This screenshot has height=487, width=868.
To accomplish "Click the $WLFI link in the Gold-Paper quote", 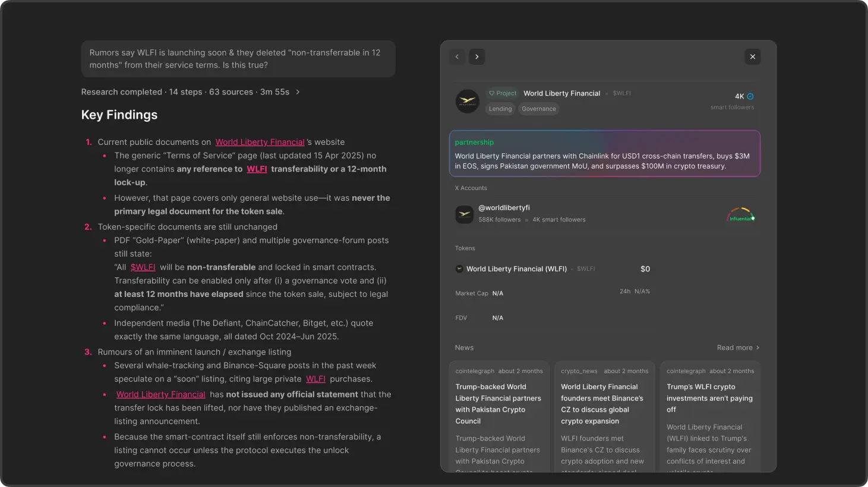I will tap(143, 268).
